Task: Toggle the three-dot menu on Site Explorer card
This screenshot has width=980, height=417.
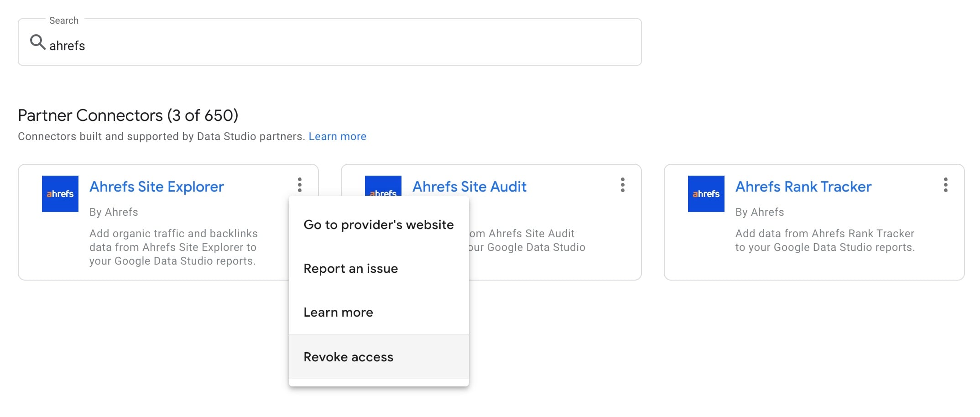Action: coord(300,185)
